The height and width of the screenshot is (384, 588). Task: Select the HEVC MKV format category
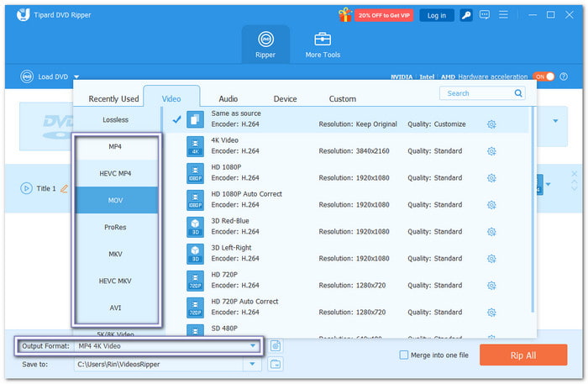(x=116, y=281)
